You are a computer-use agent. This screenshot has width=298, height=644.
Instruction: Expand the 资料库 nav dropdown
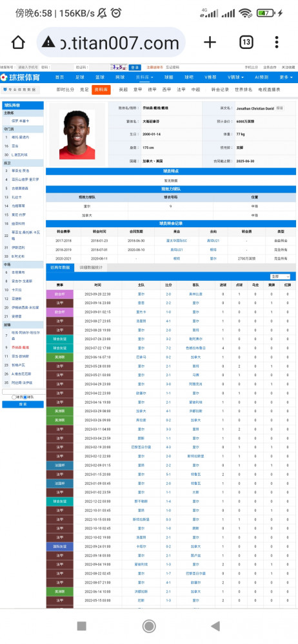144,77
